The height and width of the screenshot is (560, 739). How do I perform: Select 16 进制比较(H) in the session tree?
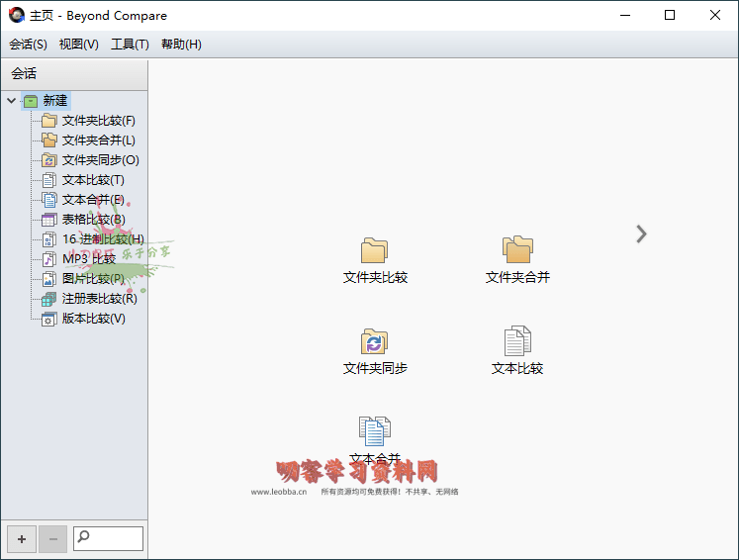pos(103,239)
